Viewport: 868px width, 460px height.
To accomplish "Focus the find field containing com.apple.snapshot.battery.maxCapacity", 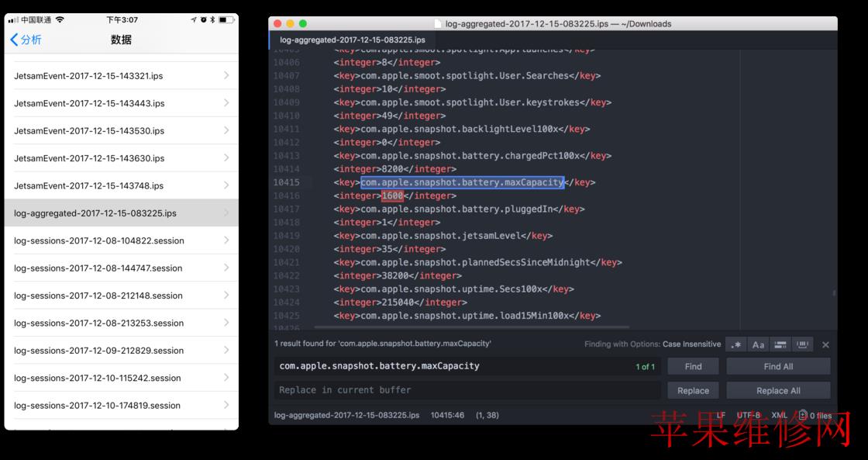I will coord(467,366).
